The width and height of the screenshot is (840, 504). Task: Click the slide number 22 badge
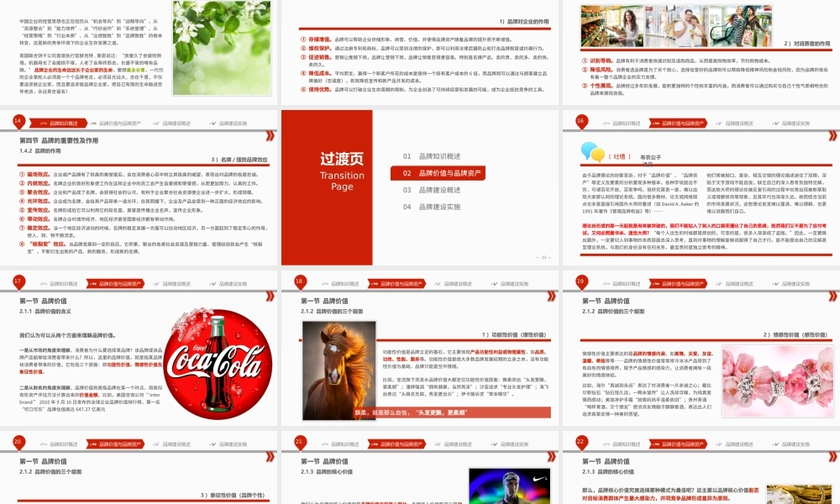580,441
